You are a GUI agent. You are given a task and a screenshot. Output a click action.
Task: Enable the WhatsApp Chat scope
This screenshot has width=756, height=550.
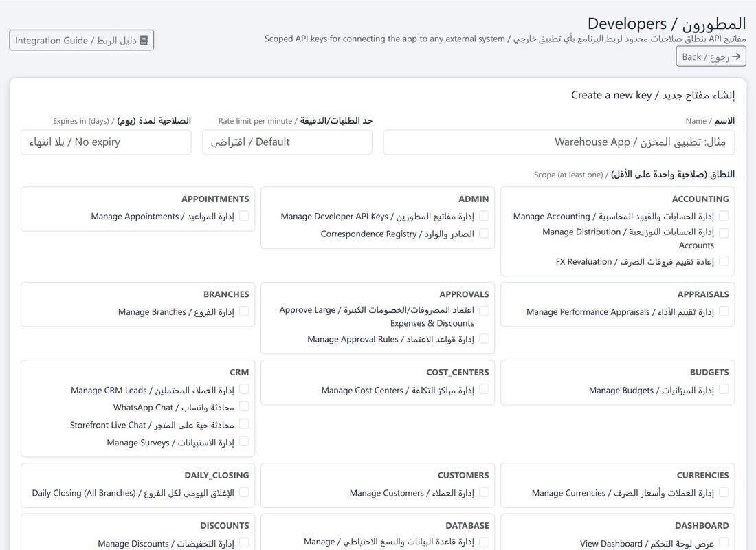coord(245,407)
